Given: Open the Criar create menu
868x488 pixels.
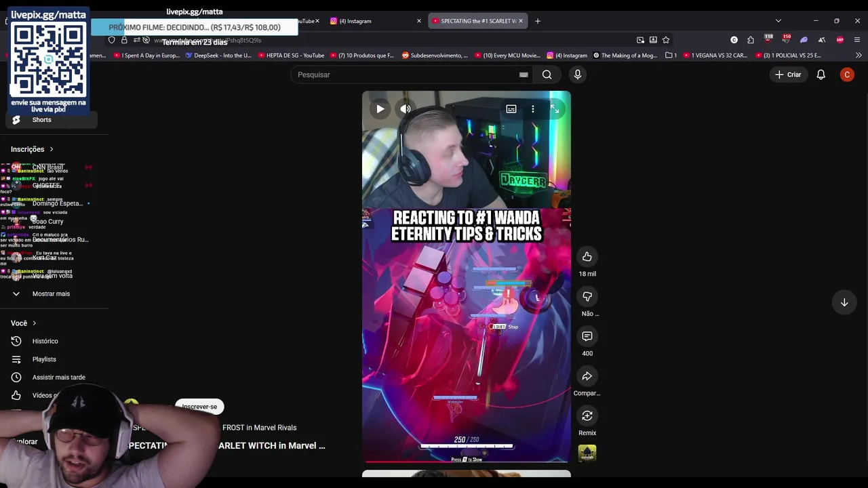Looking at the screenshot, I should [x=788, y=75].
